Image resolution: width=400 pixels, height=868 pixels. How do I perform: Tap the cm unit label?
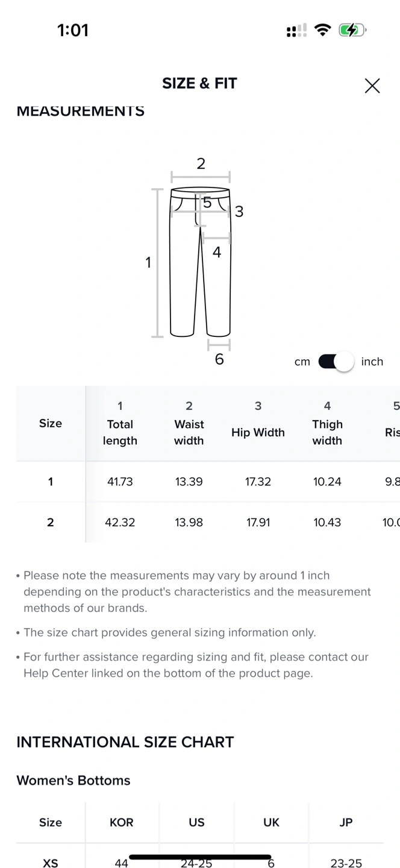coord(302,362)
